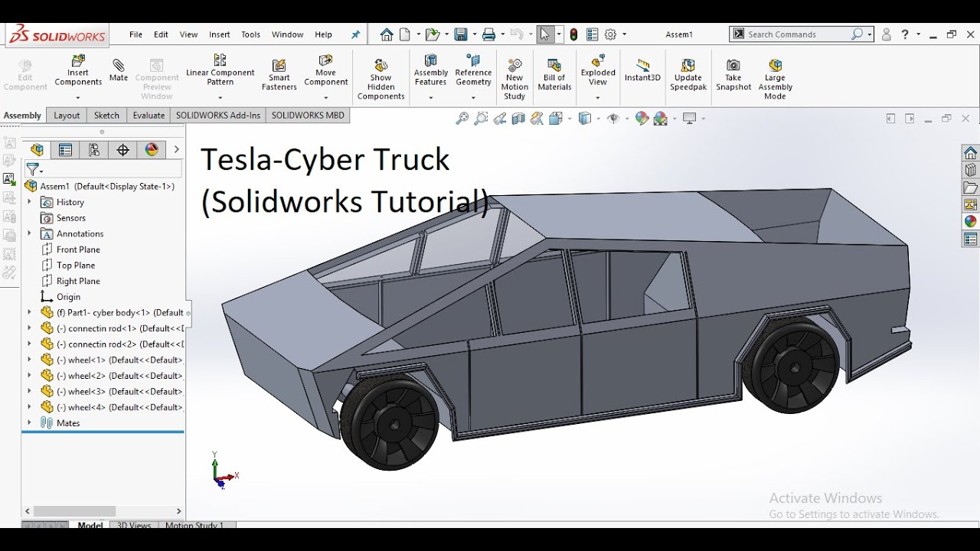
Task: Switch to the Evaluate tab
Action: point(149,116)
